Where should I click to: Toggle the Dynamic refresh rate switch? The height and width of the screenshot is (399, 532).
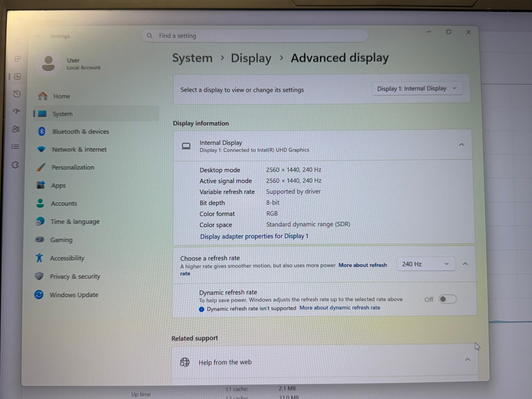pos(447,299)
